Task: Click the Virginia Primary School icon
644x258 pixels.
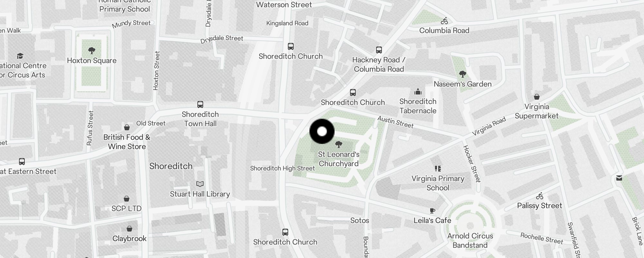Action: (438, 169)
